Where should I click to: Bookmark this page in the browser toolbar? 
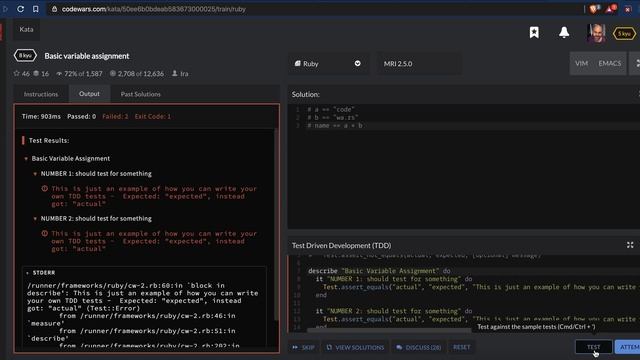pos(36,9)
